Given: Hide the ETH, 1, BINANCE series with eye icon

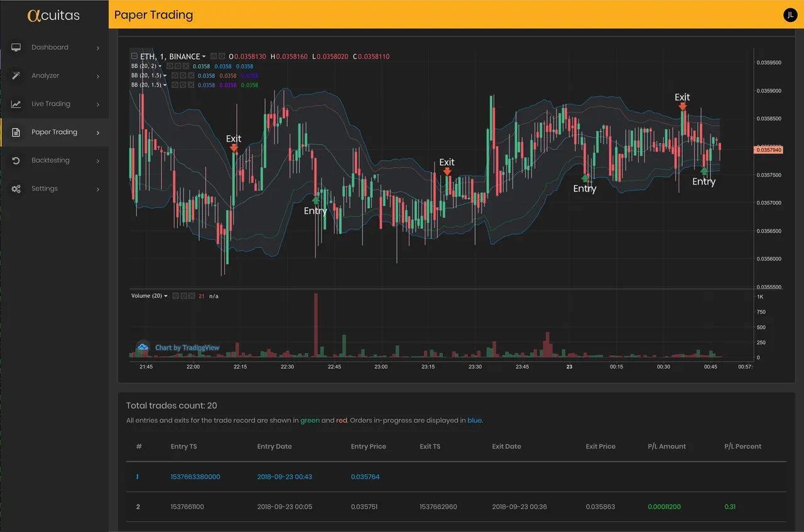Looking at the screenshot, I should pyautogui.click(x=214, y=56).
